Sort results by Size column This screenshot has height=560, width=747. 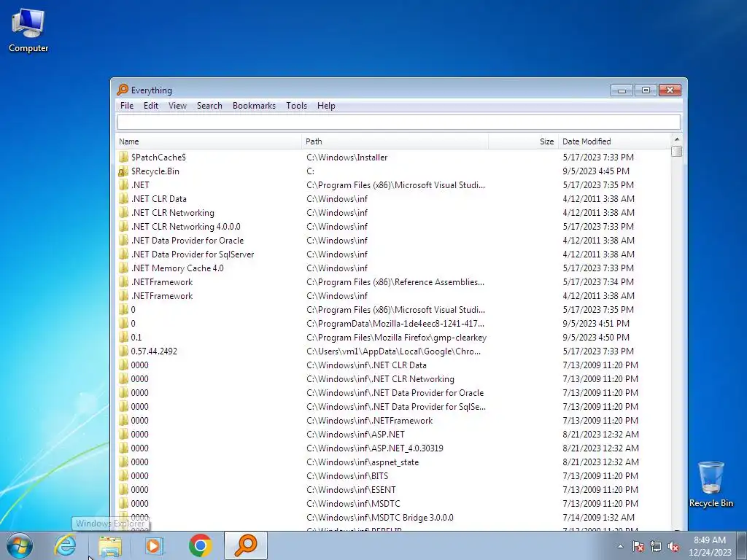(523, 141)
